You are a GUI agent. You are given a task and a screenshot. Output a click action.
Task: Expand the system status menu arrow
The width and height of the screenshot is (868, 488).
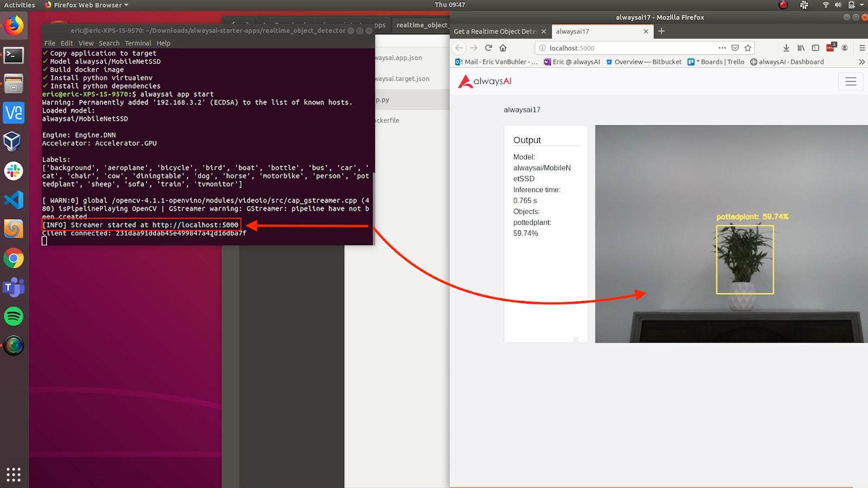coord(862,5)
